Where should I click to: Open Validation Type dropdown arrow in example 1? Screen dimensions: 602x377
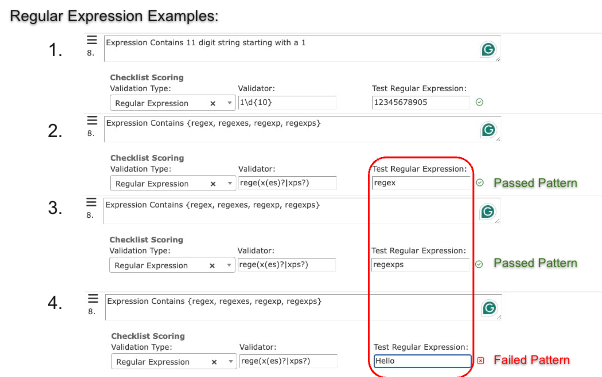point(229,103)
